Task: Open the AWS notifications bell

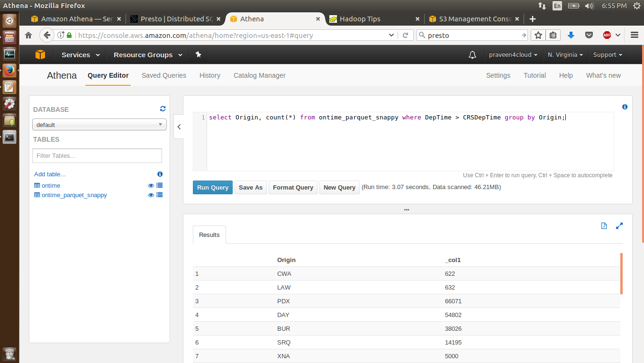Action: pos(472,55)
